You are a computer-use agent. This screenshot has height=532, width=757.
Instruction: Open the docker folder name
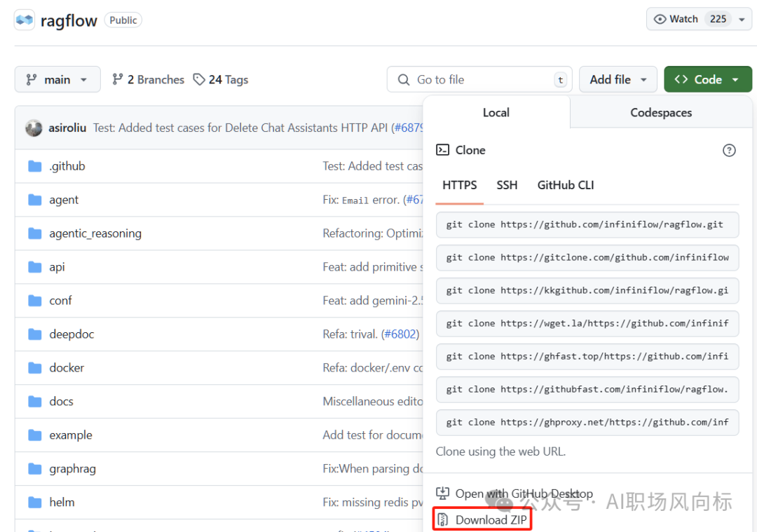67,368
